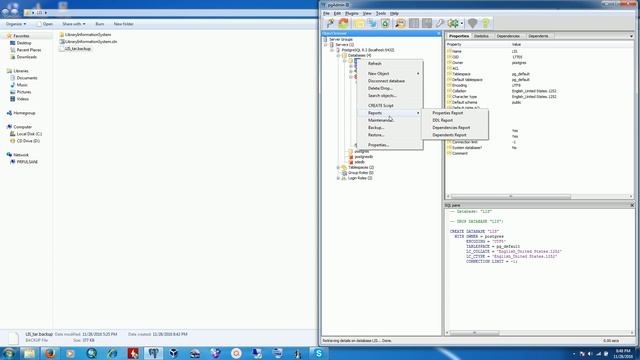
Task: Click the guru hint icon
Action: tap(472, 23)
